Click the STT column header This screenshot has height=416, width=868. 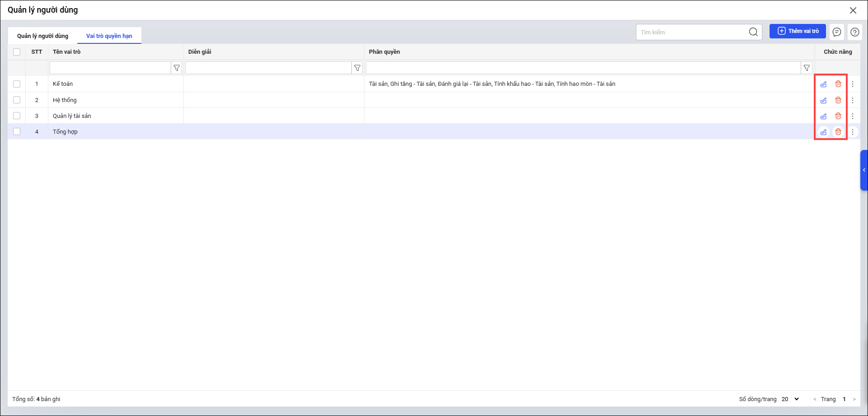(37, 52)
